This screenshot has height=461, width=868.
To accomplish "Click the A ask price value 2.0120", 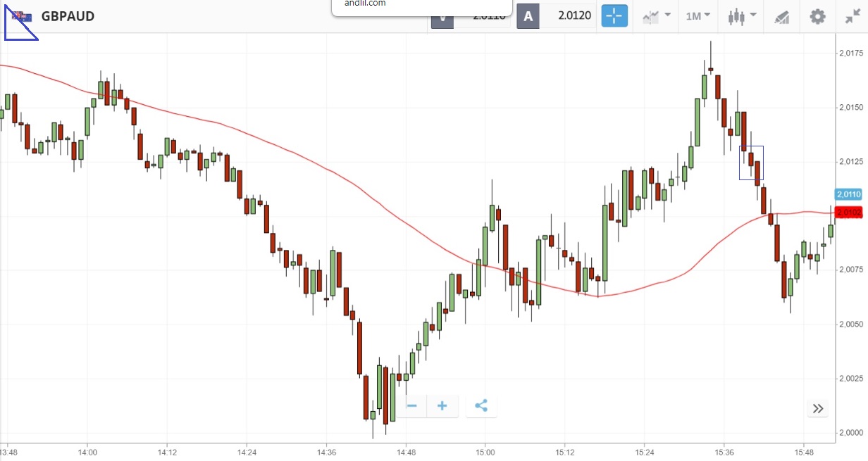I will click(x=569, y=16).
